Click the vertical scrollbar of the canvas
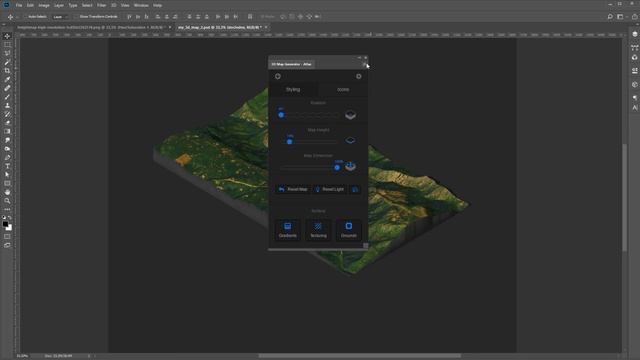This screenshot has height=360, width=640. coord(624,198)
